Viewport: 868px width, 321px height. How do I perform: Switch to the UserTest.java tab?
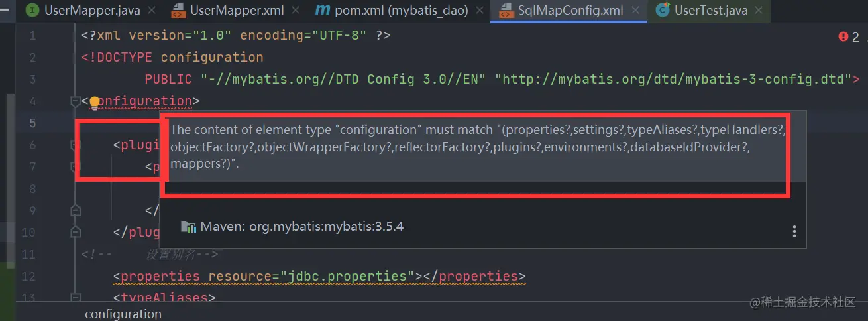[x=712, y=10]
